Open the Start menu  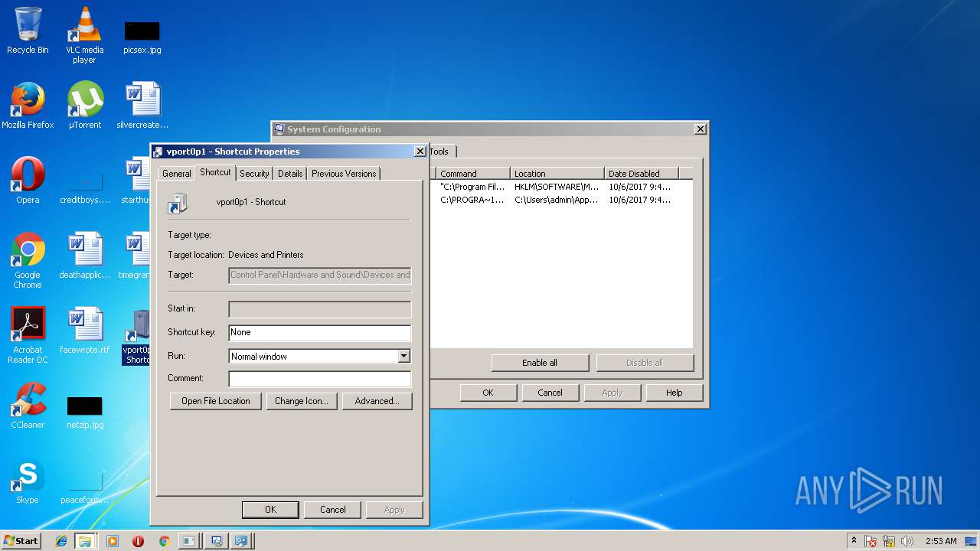click(21, 540)
